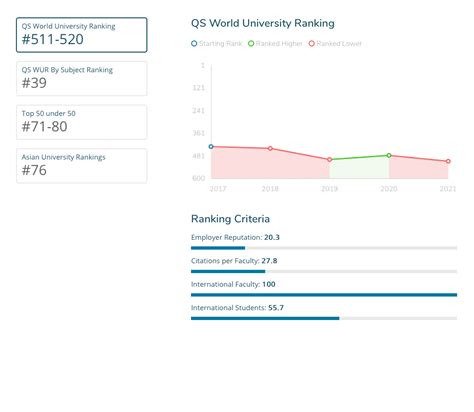Click the Ranked Higher legend text
This screenshot has width=474, height=412.
tap(279, 43)
